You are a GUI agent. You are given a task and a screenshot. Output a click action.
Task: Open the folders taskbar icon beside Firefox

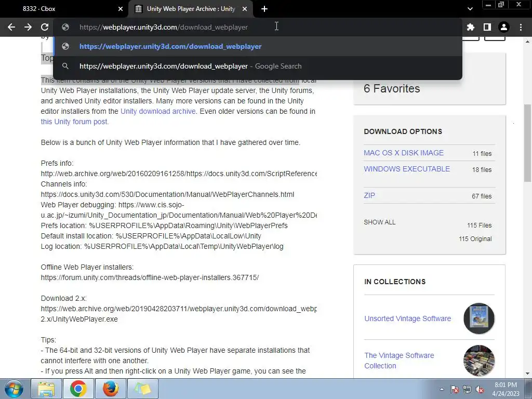143,389
